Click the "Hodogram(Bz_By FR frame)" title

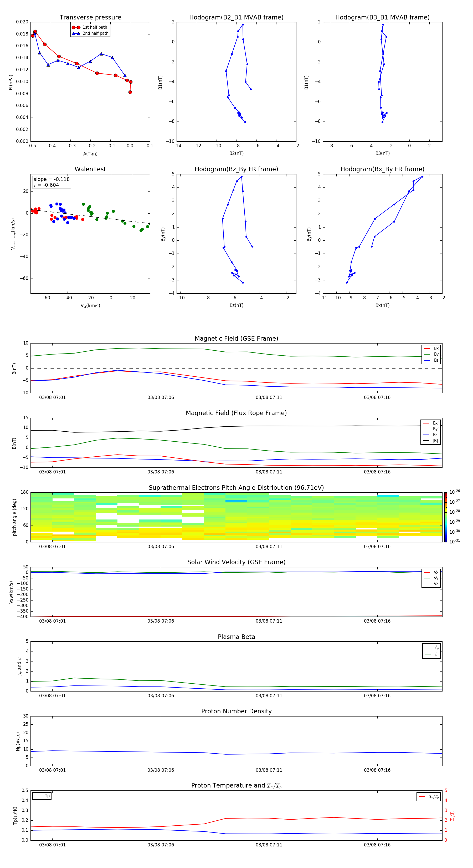pos(236,169)
